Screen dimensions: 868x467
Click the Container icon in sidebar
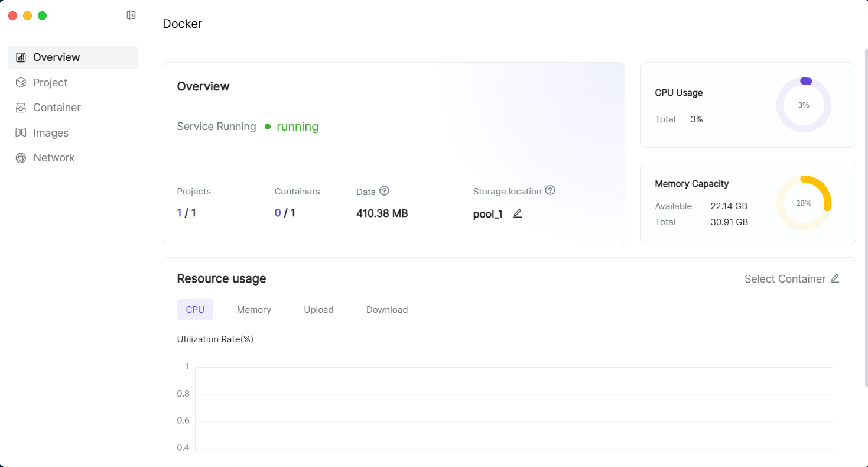tap(21, 108)
